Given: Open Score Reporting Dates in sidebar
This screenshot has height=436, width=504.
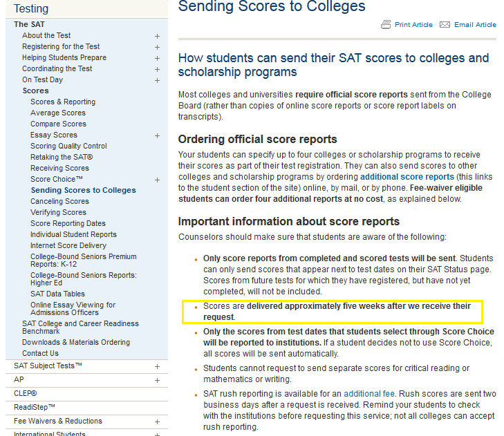Looking at the screenshot, I should [68, 223].
